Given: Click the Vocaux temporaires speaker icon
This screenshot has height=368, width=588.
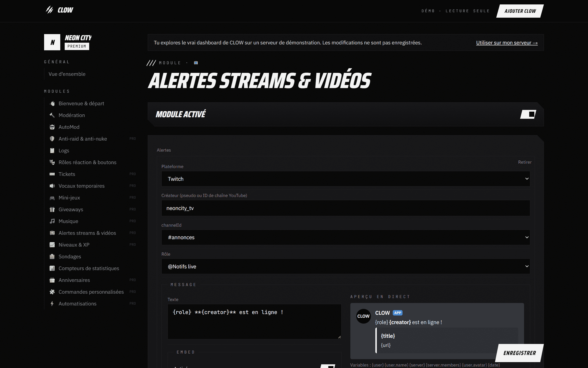Looking at the screenshot, I should click(x=52, y=186).
